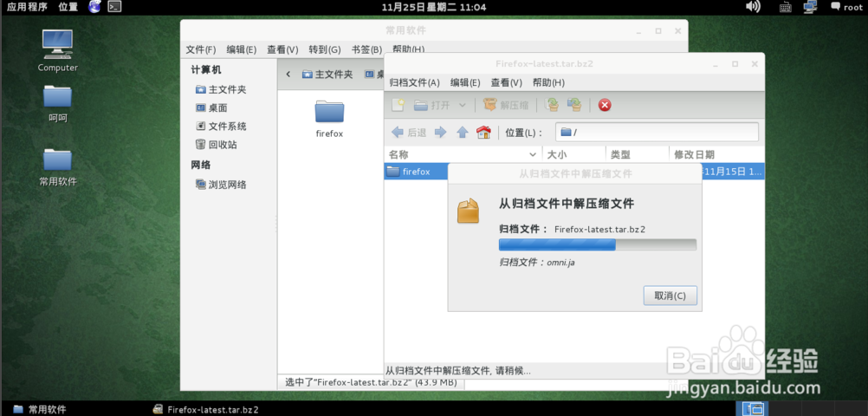Viewport: 868px width, 416px height.
Task: Switch to Firefox-latest.tar.bz2 in taskbar
Action: (206, 409)
